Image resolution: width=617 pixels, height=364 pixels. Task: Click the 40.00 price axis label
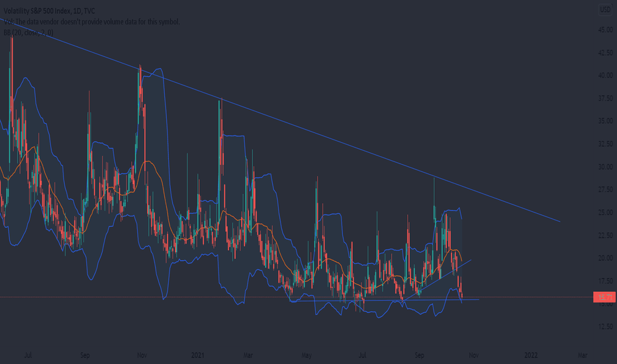coord(605,75)
